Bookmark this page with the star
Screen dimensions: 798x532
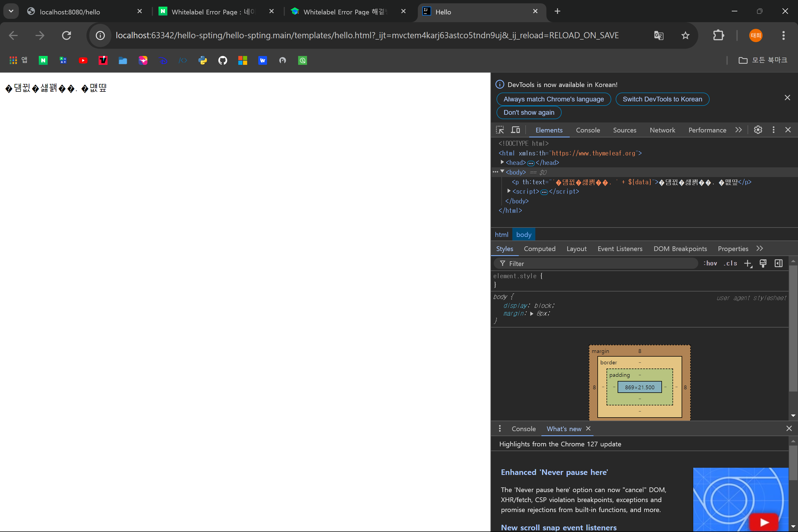[685, 35]
